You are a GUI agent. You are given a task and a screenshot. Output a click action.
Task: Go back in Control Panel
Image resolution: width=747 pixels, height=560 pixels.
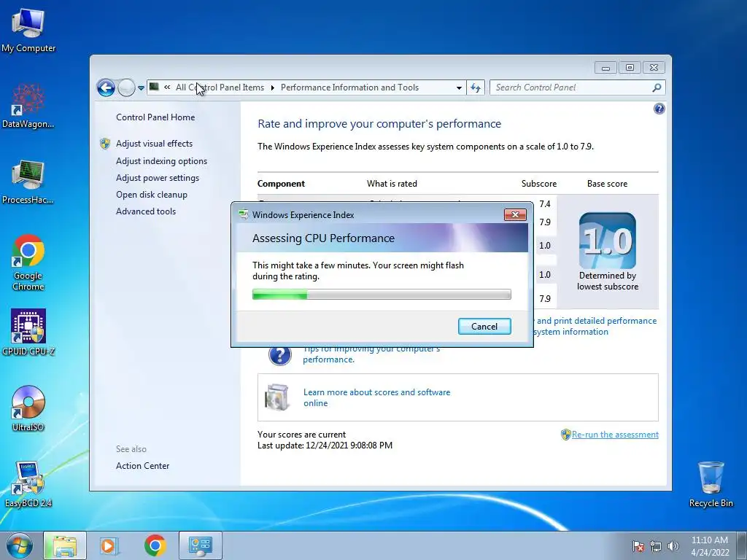[x=106, y=87]
